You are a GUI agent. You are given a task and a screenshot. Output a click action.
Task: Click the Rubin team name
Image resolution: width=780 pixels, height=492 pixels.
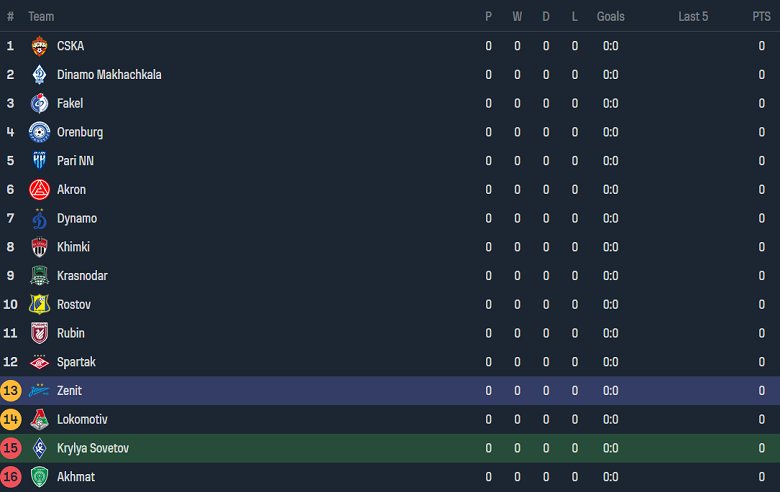(x=71, y=333)
